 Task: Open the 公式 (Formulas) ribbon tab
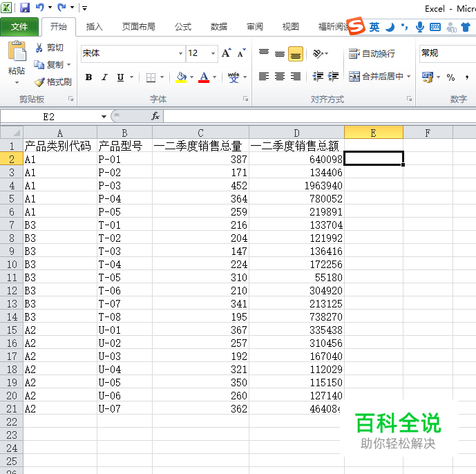tap(183, 27)
